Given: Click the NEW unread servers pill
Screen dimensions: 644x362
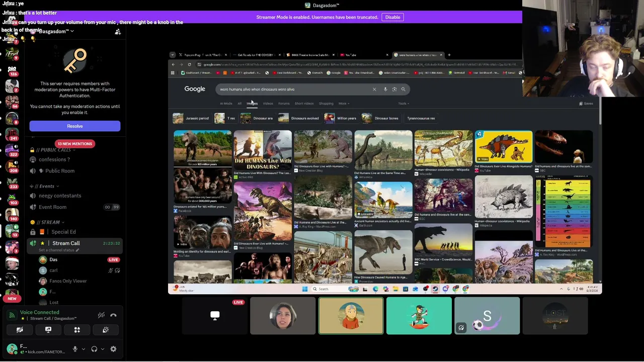Looking at the screenshot, I should (12, 299).
